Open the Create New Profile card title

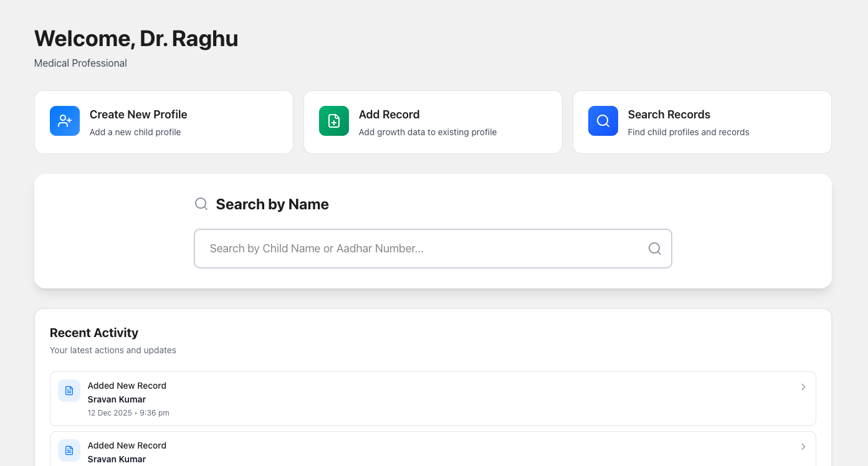pos(138,115)
